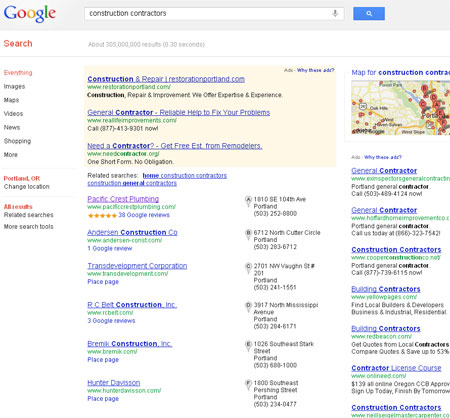The height and width of the screenshot is (418, 450).
Task: Click map pin E for Bremik Construction
Action: coord(248,346)
